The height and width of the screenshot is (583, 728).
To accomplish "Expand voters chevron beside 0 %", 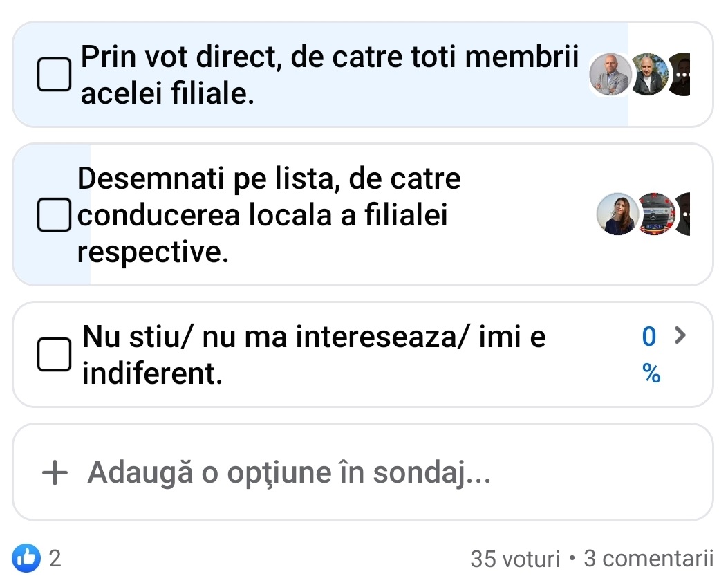I will 681,336.
